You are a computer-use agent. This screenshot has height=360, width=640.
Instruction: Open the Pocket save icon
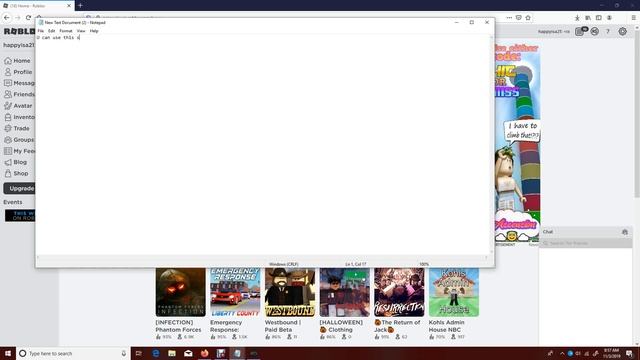[x=518, y=18]
